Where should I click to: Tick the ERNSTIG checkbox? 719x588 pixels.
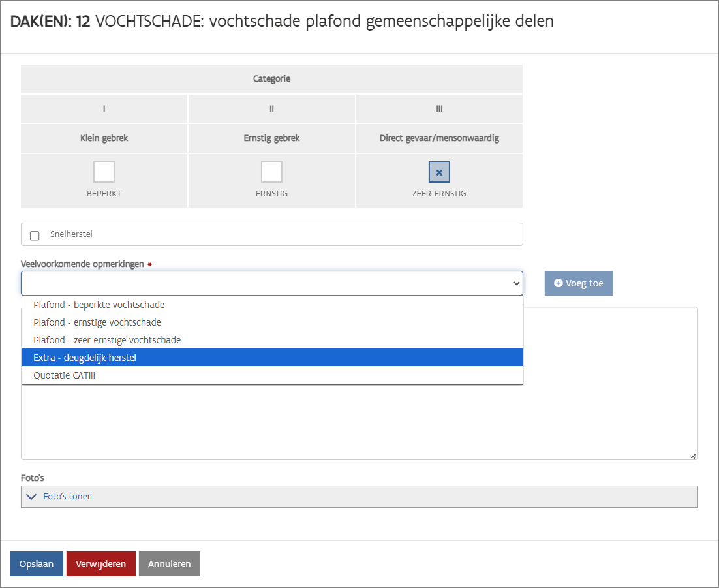coord(271,172)
